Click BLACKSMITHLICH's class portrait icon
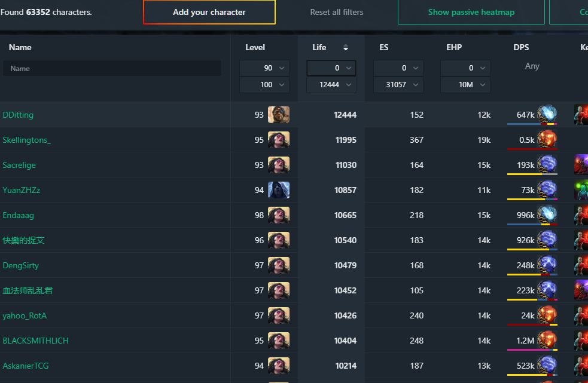 (x=279, y=341)
